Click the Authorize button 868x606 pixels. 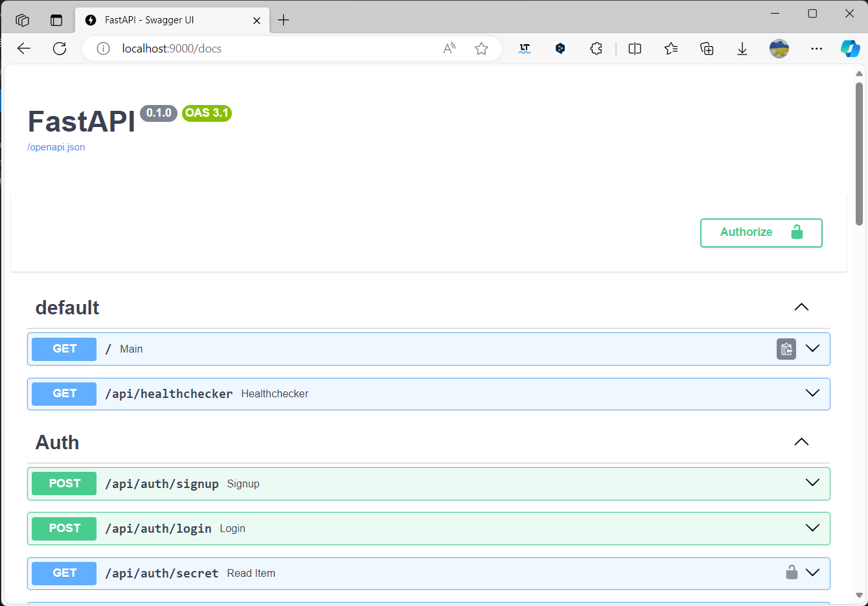tap(761, 233)
